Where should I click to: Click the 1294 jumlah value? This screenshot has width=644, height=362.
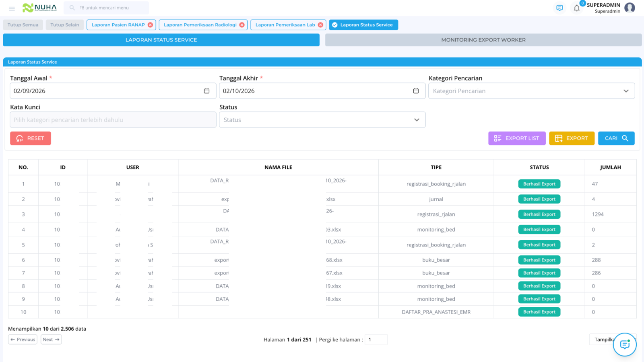click(598, 214)
